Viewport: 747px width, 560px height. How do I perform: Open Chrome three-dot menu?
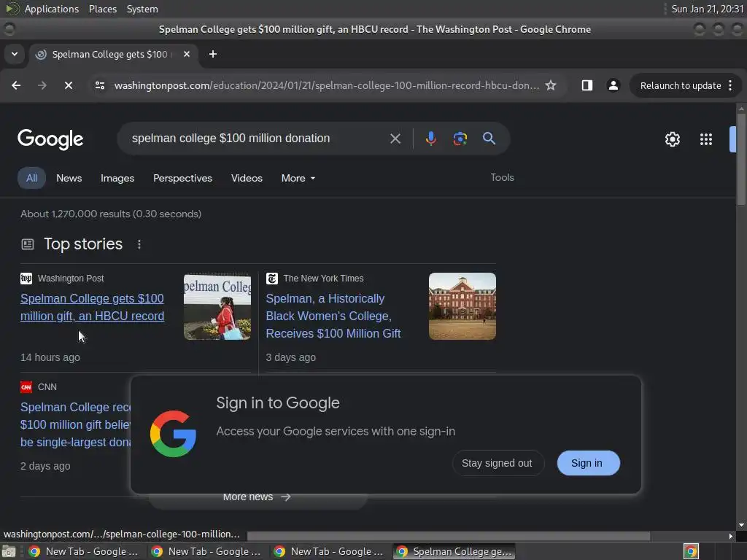[730, 85]
